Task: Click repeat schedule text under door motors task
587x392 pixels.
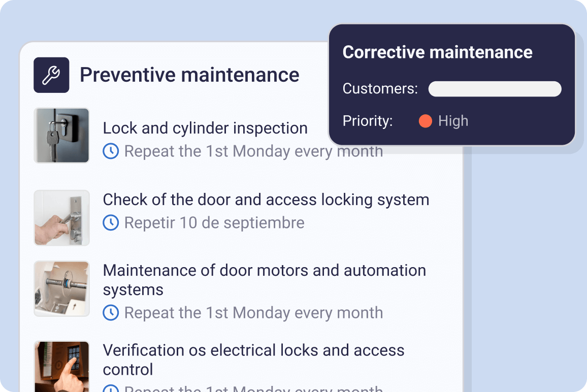Action: [x=253, y=313]
